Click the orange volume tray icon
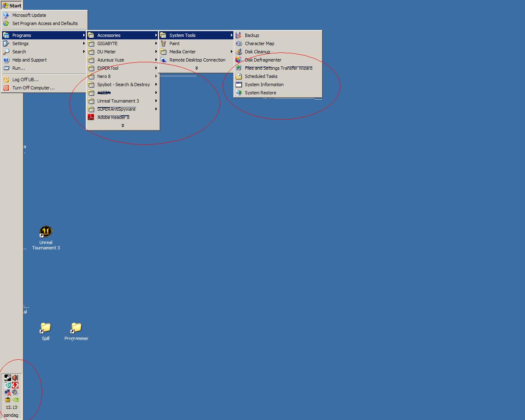 (15, 378)
